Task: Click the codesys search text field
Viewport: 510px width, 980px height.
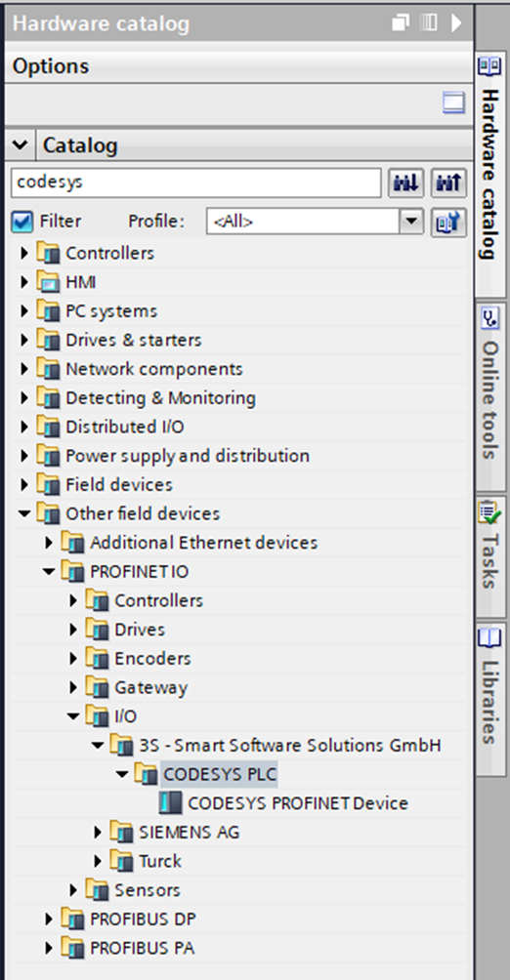Action: click(x=195, y=183)
